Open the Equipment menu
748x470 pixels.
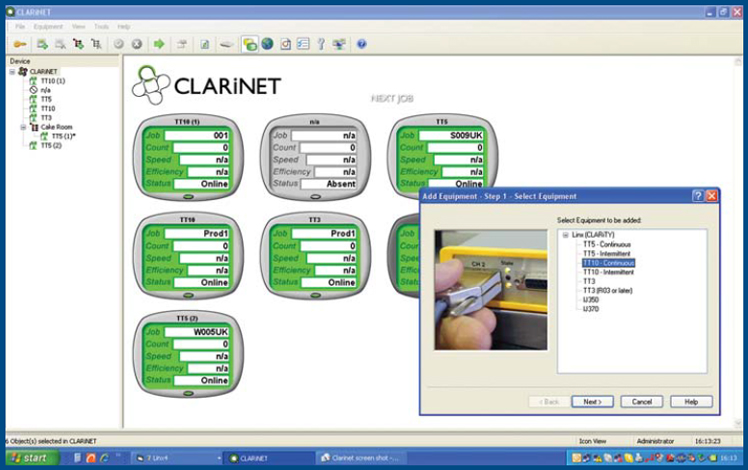(x=48, y=27)
